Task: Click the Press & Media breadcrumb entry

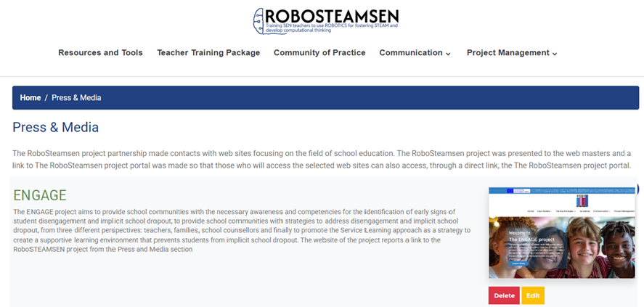Action: [x=76, y=98]
